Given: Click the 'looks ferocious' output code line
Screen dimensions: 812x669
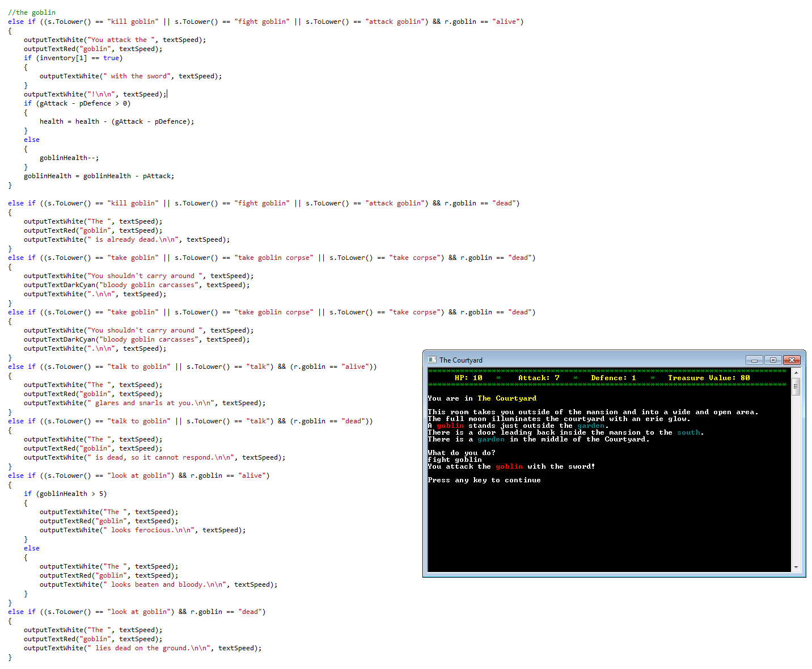Looking at the screenshot, I should 142,530.
